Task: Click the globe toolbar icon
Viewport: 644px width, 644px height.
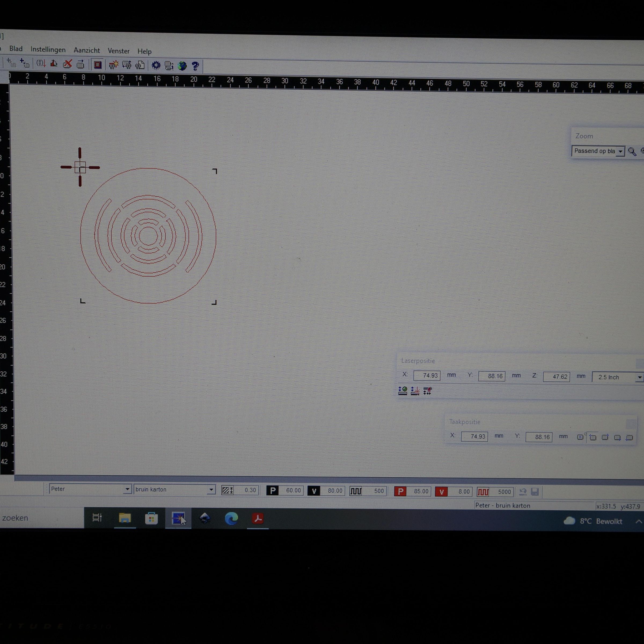Action: [x=182, y=66]
